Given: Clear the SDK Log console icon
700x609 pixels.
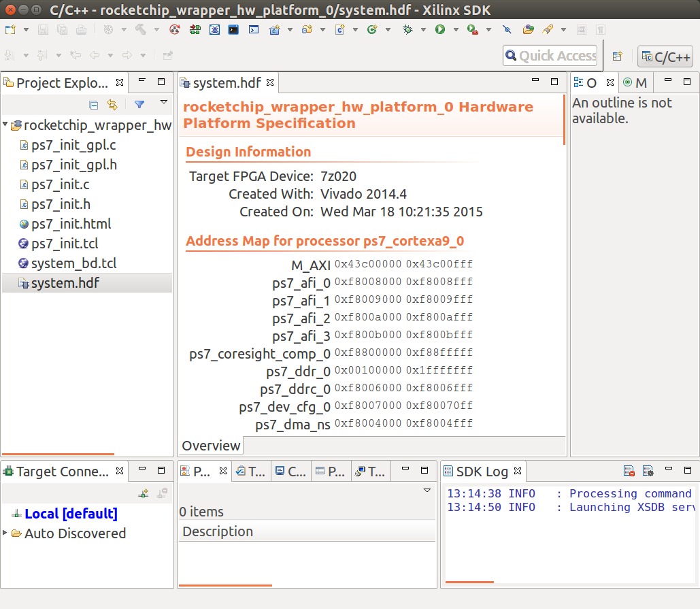Looking at the screenshot, I should tap(629, 471).
